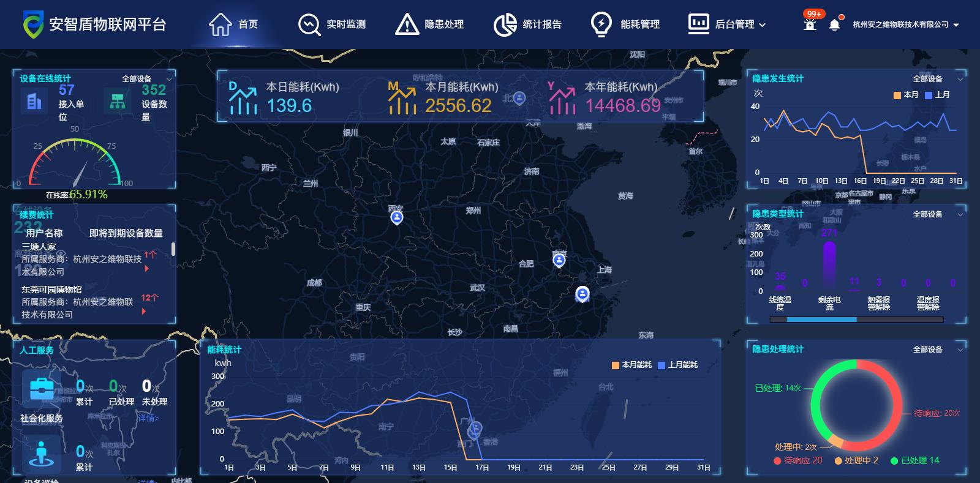Expand the 杭州安之维物联技术有限公司 account menu
Viewport: 980px width, 483px height.
905,24
